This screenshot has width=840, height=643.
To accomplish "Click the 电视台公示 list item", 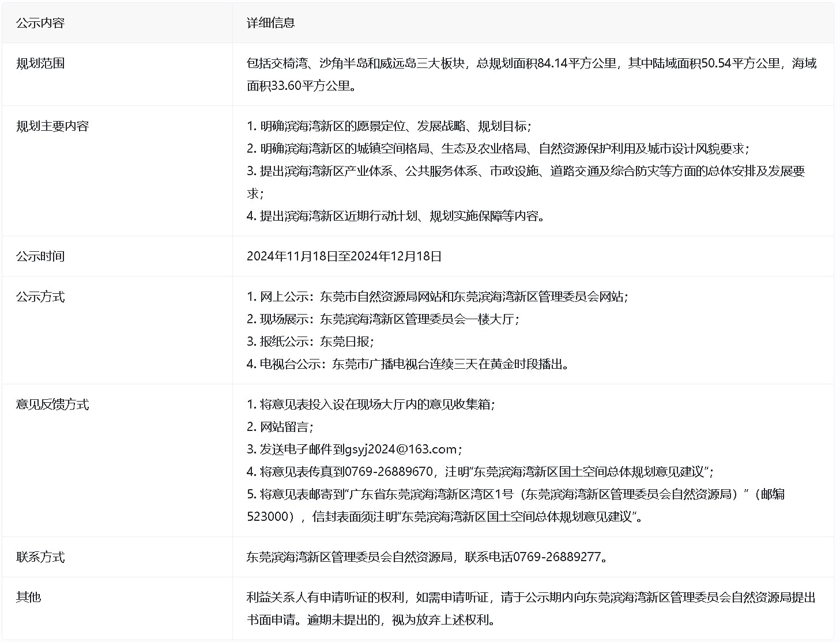I will (408, 364).
